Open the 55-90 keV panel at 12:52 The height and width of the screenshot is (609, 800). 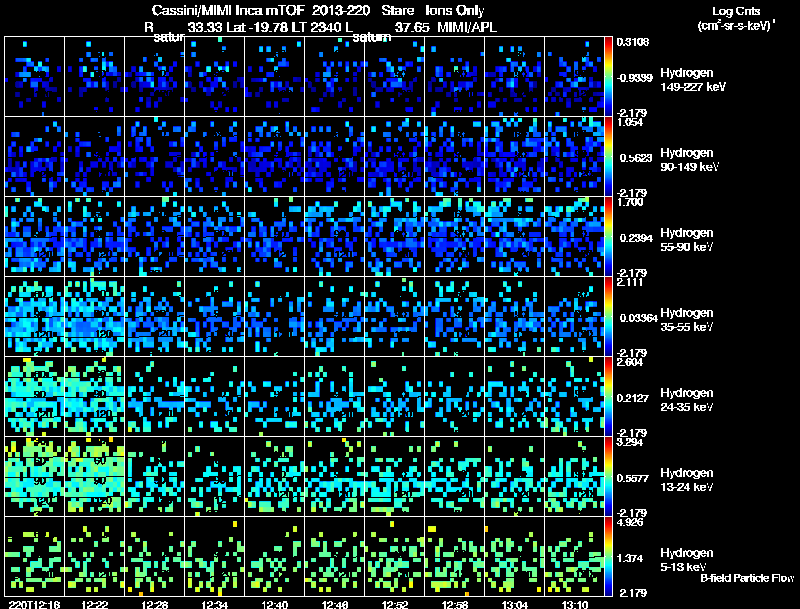(394, 237)
